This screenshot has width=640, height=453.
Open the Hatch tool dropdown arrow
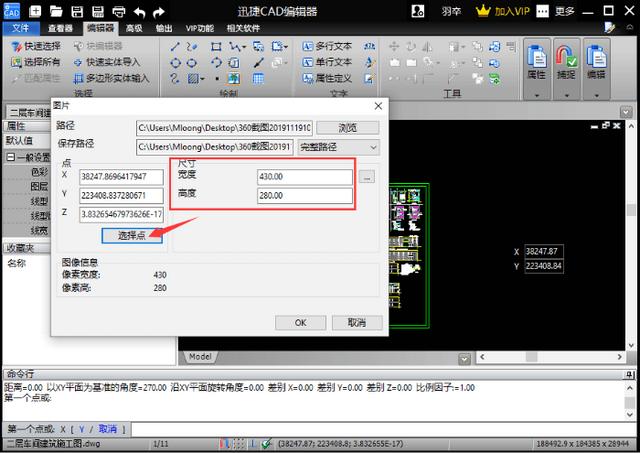[x=202, y=79]
